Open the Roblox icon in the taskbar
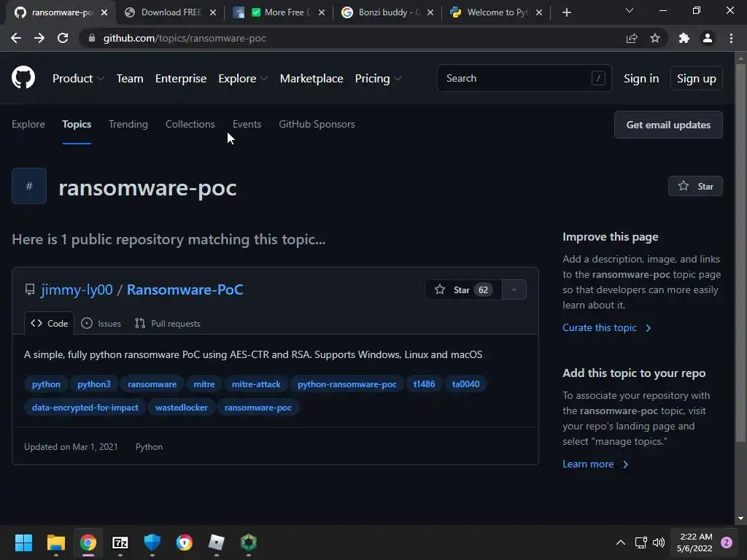The width and height of the screenshot is (747, 560). click(216, 542)
